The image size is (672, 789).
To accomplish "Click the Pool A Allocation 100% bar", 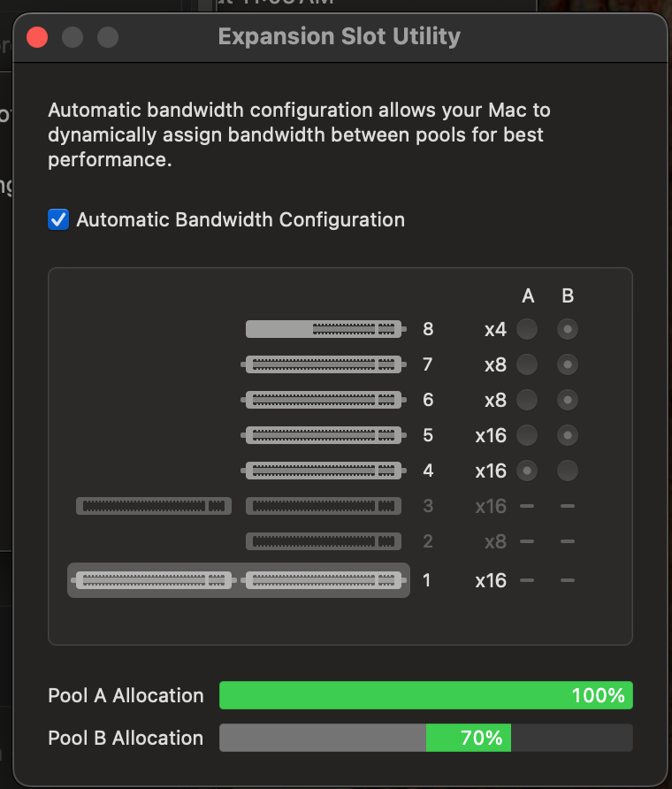I will tap(426, 695).
